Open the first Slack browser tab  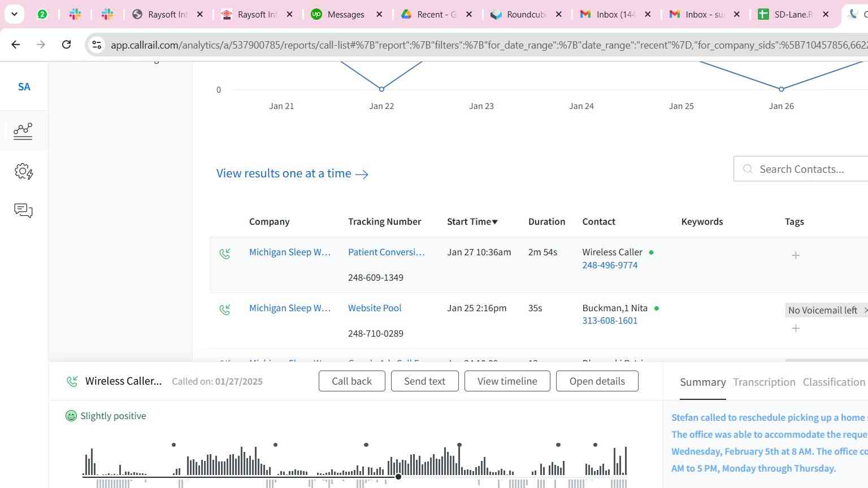click(x=75, y=15)
